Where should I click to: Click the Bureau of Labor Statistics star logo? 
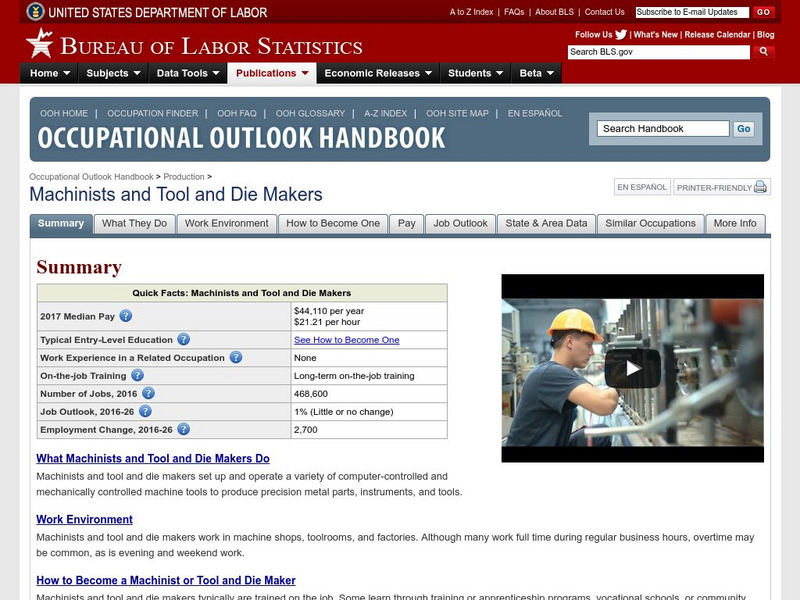(39, 43)
